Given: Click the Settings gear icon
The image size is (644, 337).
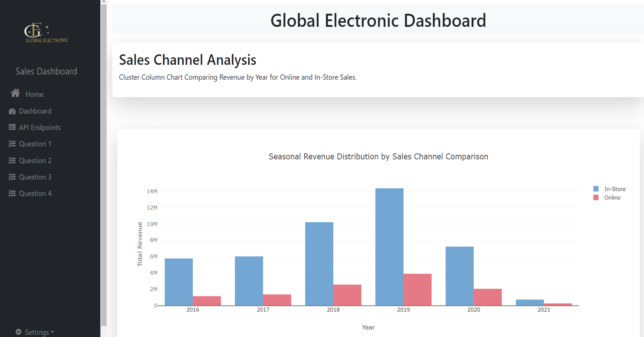Looking at the screenshot, I should pyautogui.click(x=18, y=332).
